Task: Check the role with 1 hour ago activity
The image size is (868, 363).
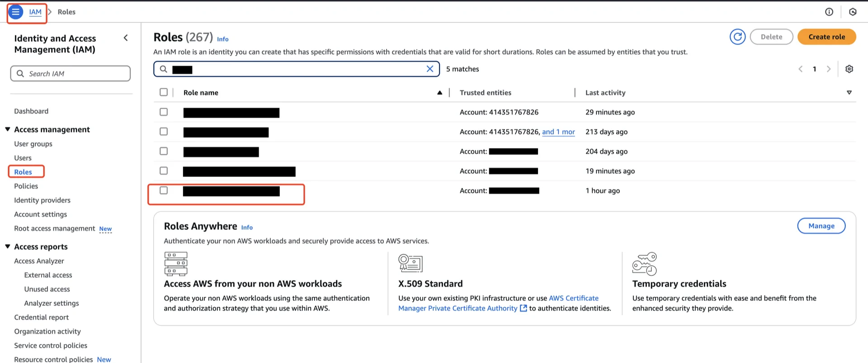Action: click(164, 191)
